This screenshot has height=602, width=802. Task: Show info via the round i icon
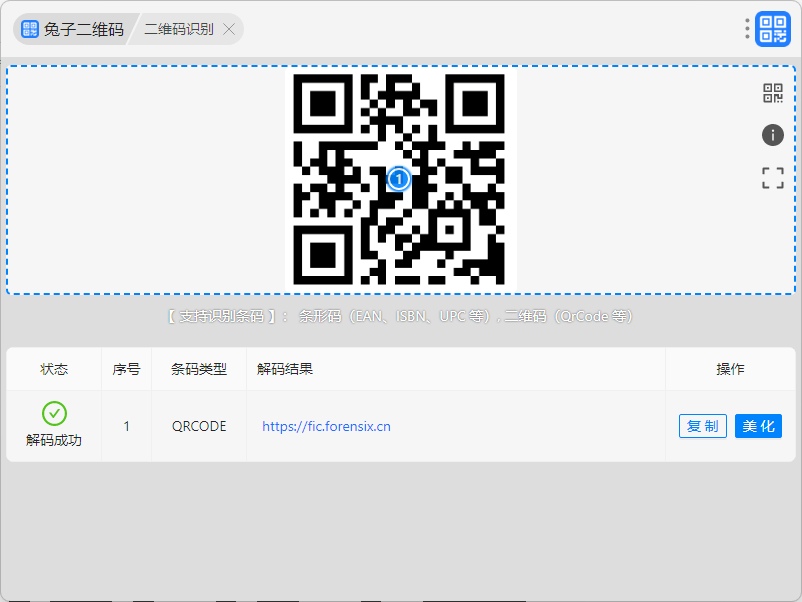point(773,135)
